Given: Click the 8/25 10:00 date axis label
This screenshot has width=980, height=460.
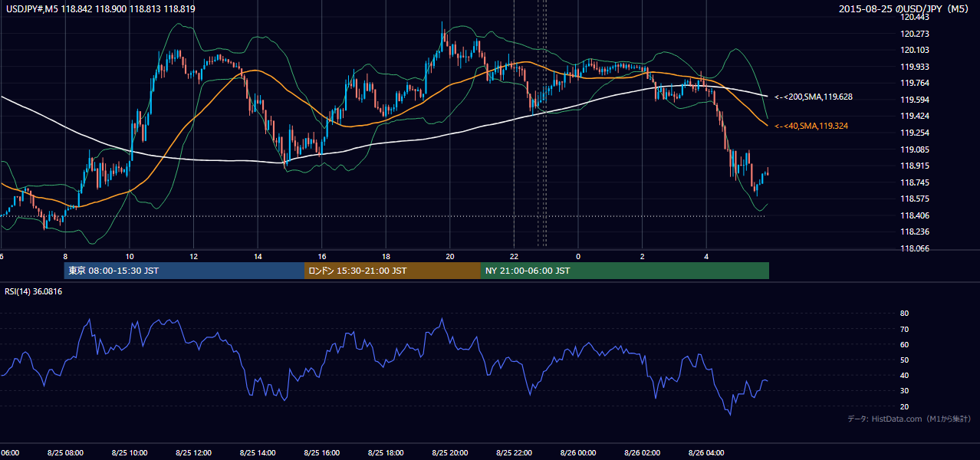Looking at the screenshot, I should click(129, 452).
